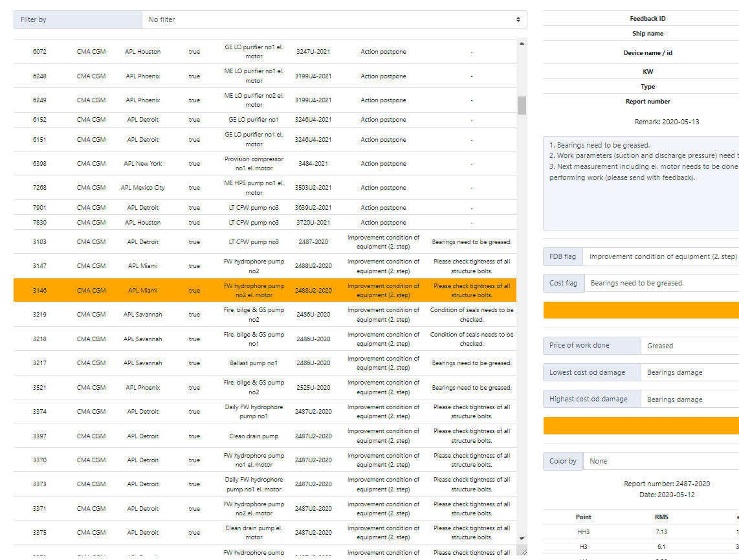This screenshot has height=560, width=739.
Task: Open the Color by dropdown
Action: (660, 461)
